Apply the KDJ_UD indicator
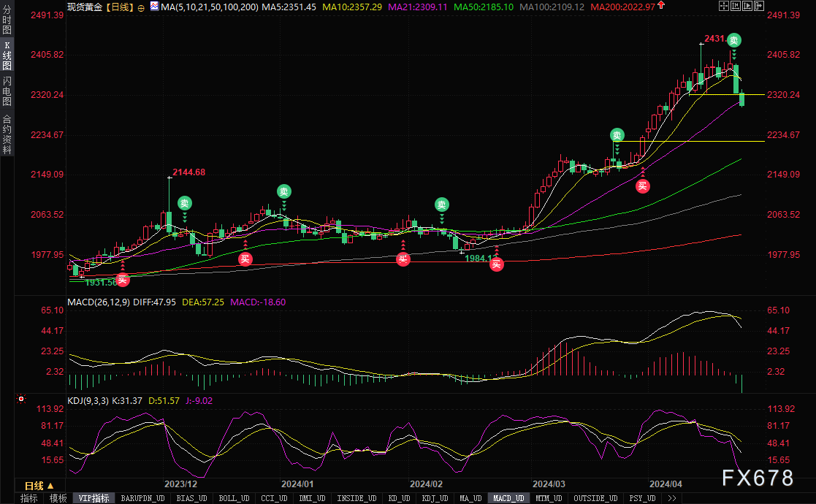816x504 pixels. click(435, 498)
